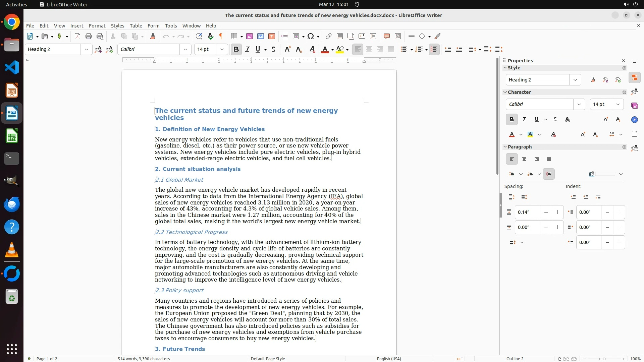Open the Format menu

coord(97,25)
